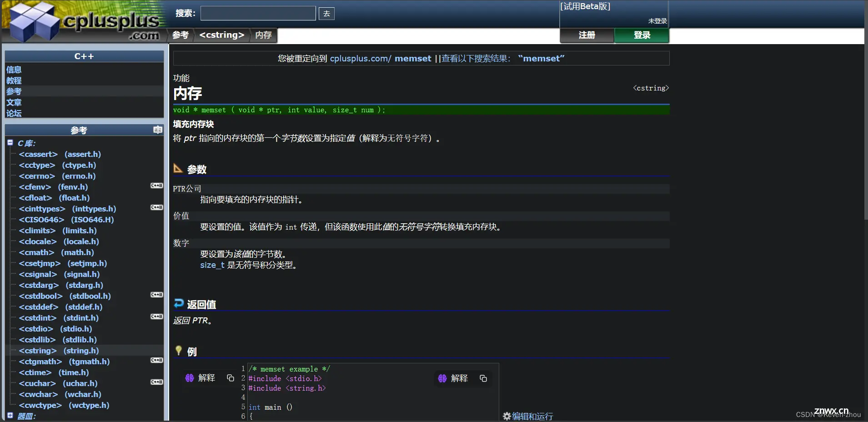Open 参考 in the C++ menu
The height and width of the screenshot is (422, 868).
(14, 91)
